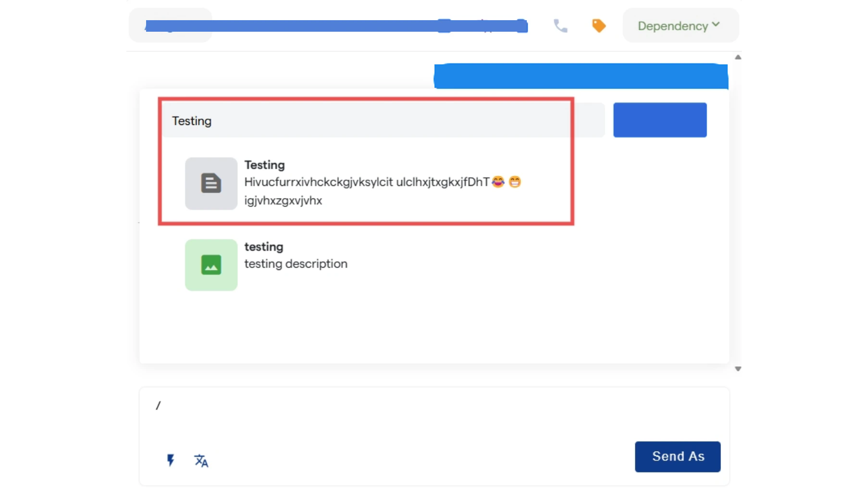Select the gray document icon for Testing
The width and height of the screenshot is (868, 490).
coord(211,184)
